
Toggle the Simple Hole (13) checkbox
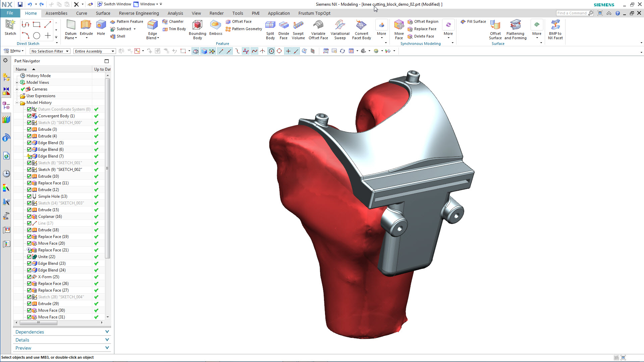click(x=29, y=196)
